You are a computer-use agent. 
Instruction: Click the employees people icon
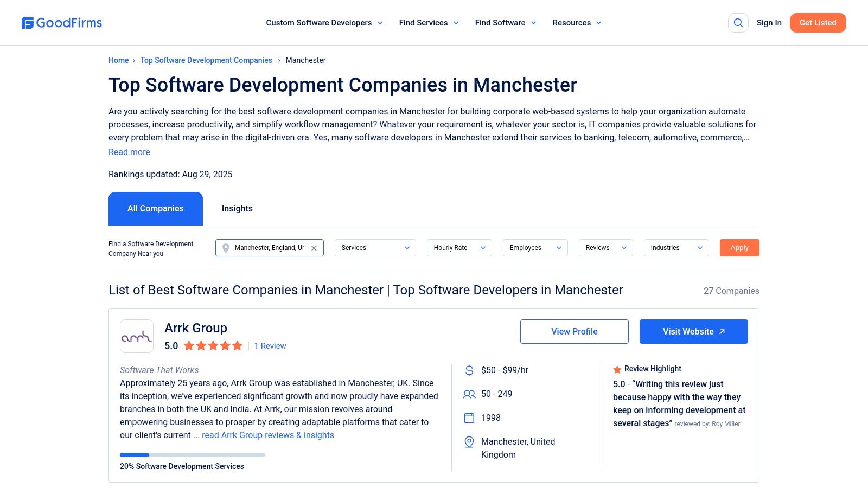(469, 394)
